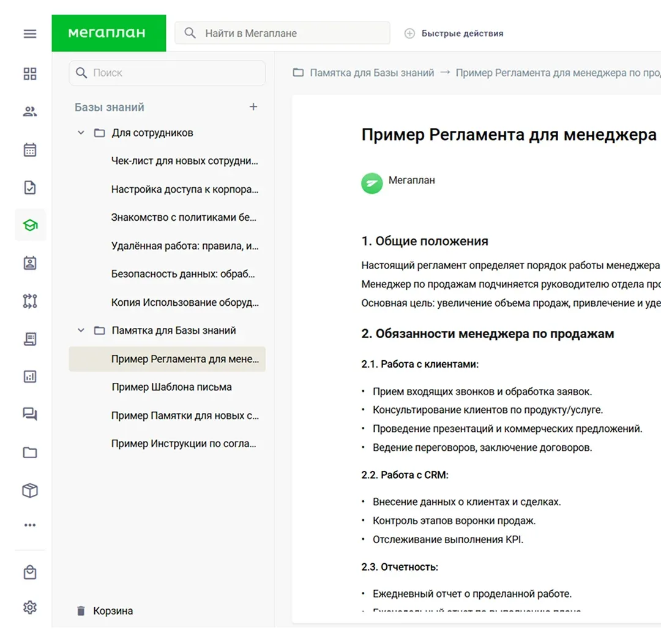This screenshot has height=644, width=661.
Task: Click subheading 2.1. Работа с клиентами:
Action: coord(420,364)
